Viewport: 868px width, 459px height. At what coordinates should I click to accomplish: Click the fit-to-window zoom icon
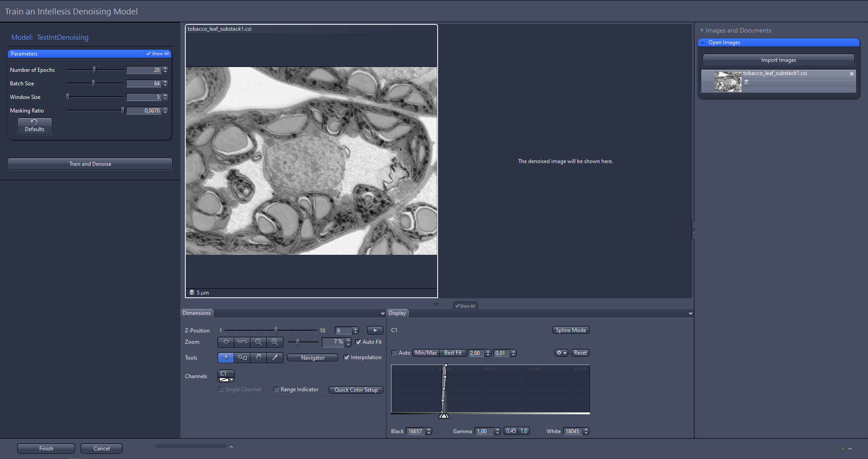[x=226, y=342]
